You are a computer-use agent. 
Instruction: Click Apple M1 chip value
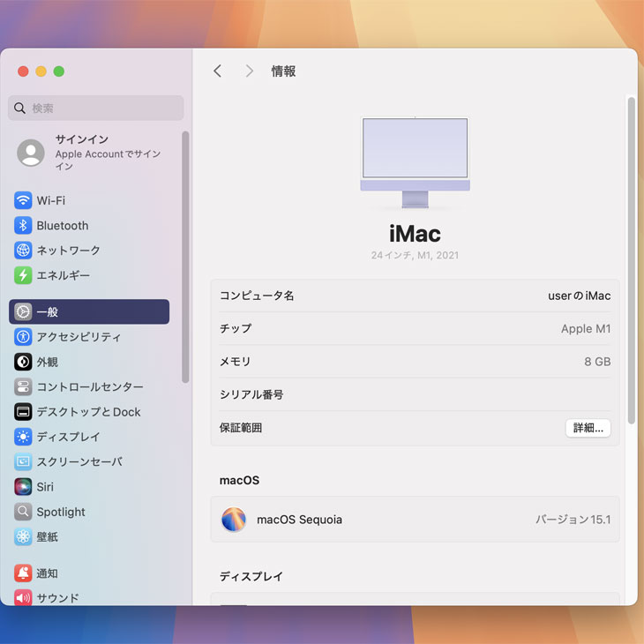(x=586, y=328)
